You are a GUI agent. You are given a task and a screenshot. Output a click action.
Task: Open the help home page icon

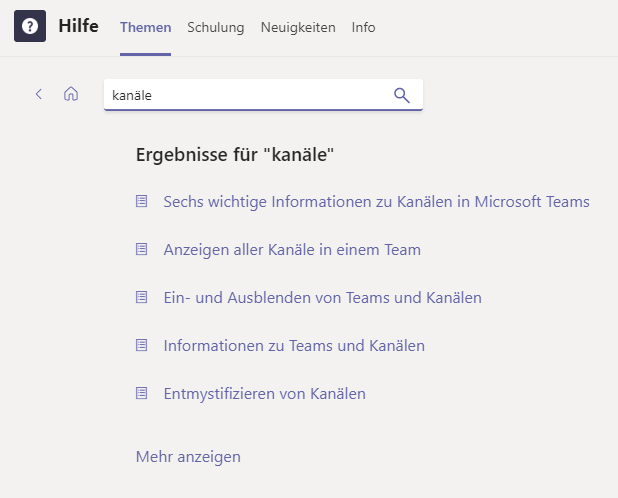[x=71, y=94]
